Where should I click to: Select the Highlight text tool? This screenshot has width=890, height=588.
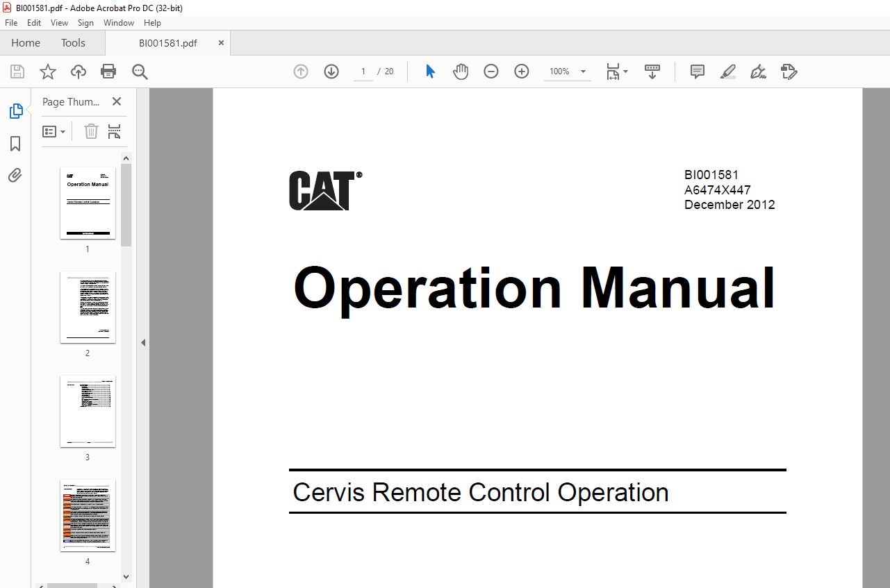[728, 72]
